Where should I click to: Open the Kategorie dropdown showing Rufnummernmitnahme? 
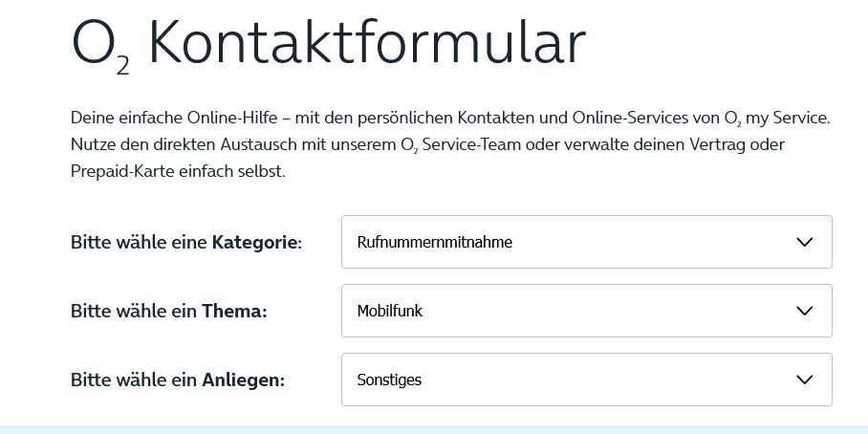[586, 242]
